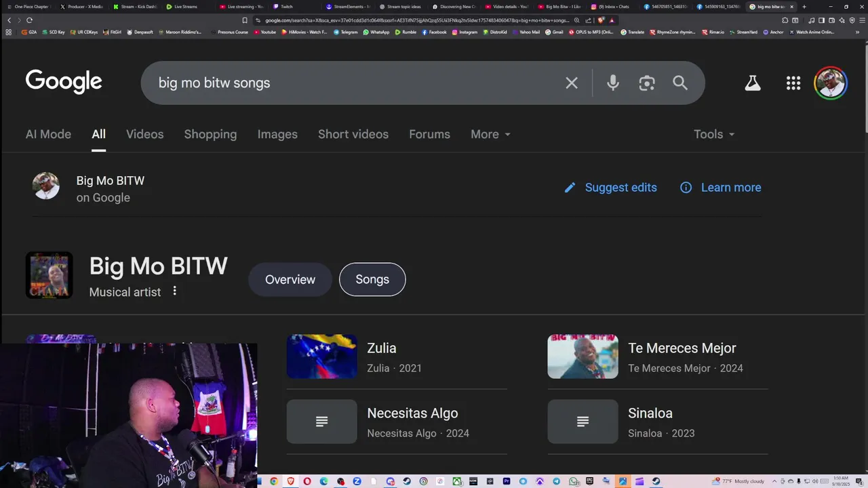868x488 pixels.
Task: Click the Big Mo BITW on Google avatar
Action: coord(46,186)
